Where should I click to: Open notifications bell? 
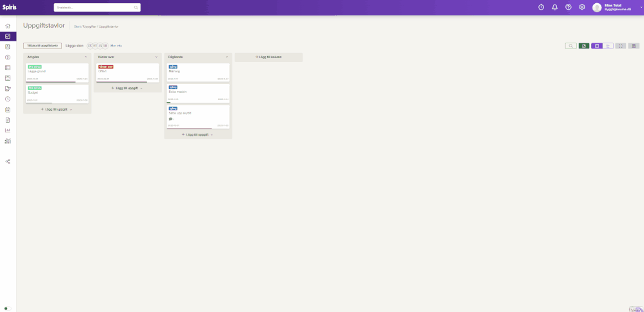554,7
